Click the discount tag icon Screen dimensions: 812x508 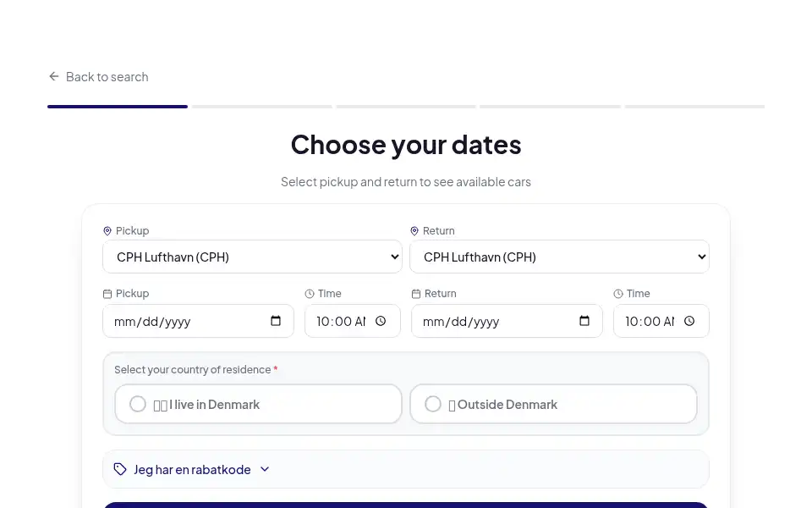(x=120, y=469)
